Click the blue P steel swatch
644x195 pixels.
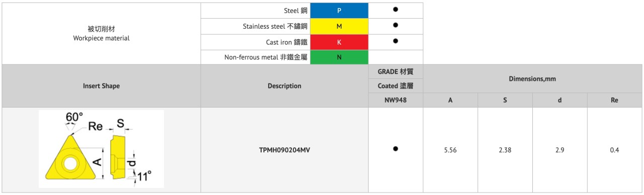(x=340, y=10)
